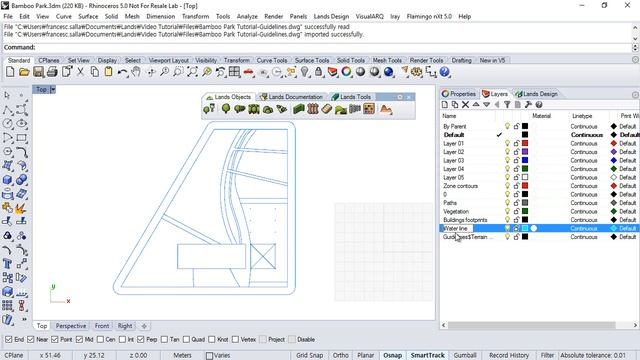The width and height of the screenshot is (640, 360).
Task: Expand command history scroll down arrow
Action: click(636, 38)
